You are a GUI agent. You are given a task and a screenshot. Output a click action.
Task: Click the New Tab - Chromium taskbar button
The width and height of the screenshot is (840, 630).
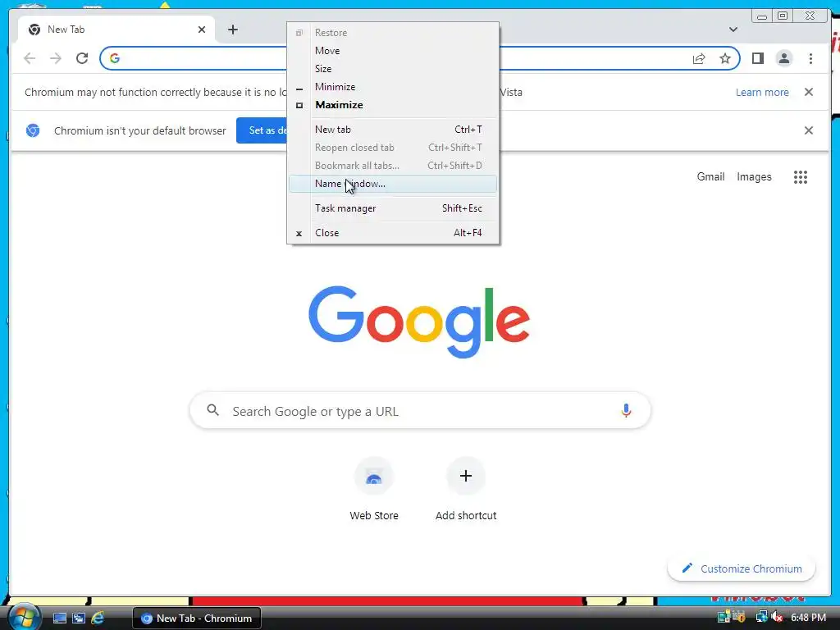(197, 619)
